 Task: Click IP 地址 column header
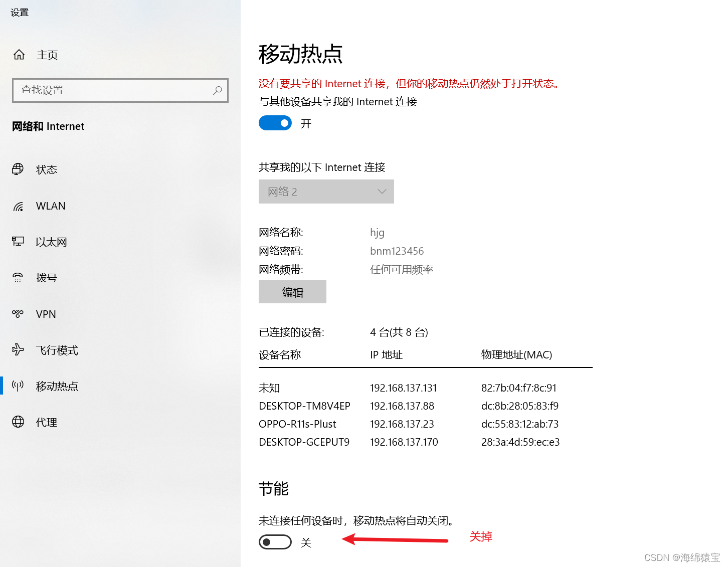tap(386, 355)
